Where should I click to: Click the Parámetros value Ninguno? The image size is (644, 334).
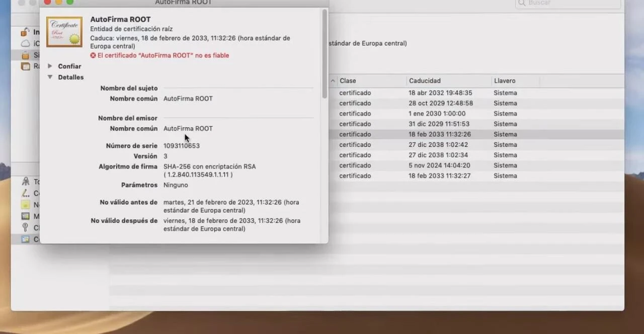pos(176,185)
